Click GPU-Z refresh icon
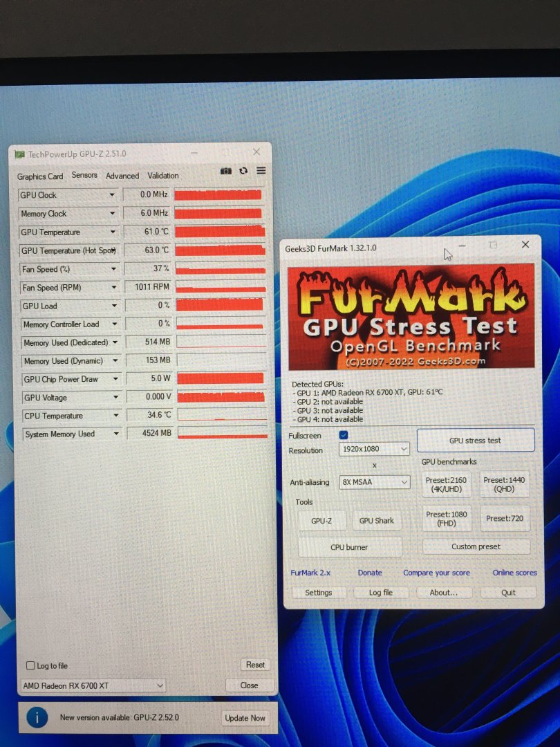 click(243, 171)
